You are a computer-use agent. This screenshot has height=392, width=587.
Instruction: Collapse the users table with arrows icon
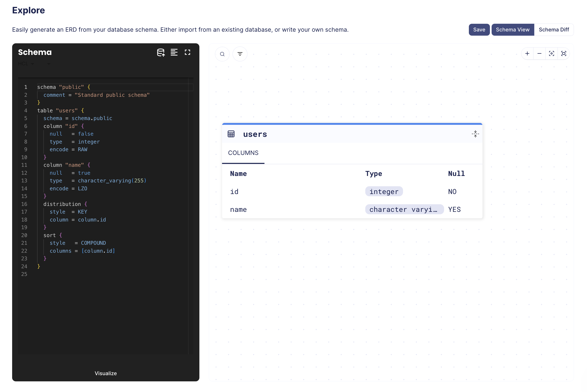click(475, 134)
